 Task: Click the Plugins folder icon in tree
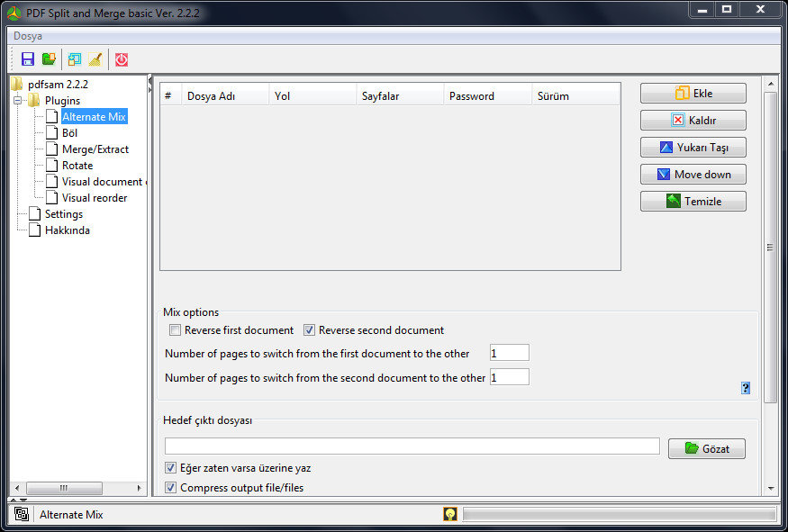click(33, 100)
